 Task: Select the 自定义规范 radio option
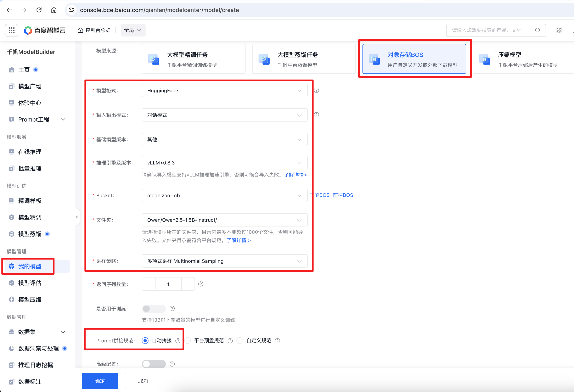pyautogui.click(x=240, y=341)
